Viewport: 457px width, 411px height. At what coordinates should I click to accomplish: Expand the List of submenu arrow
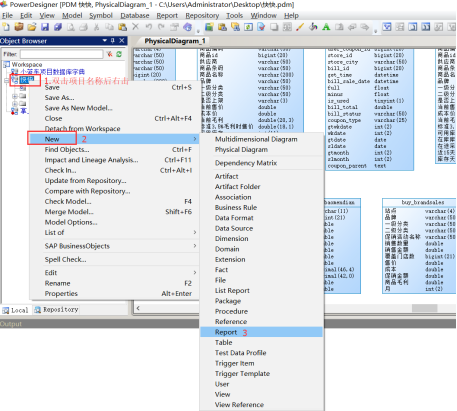point(195,232)
